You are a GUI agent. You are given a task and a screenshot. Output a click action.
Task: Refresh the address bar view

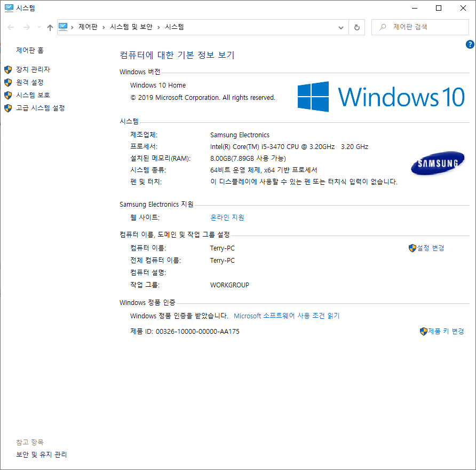pyautogui.click(x=356, y=27)
